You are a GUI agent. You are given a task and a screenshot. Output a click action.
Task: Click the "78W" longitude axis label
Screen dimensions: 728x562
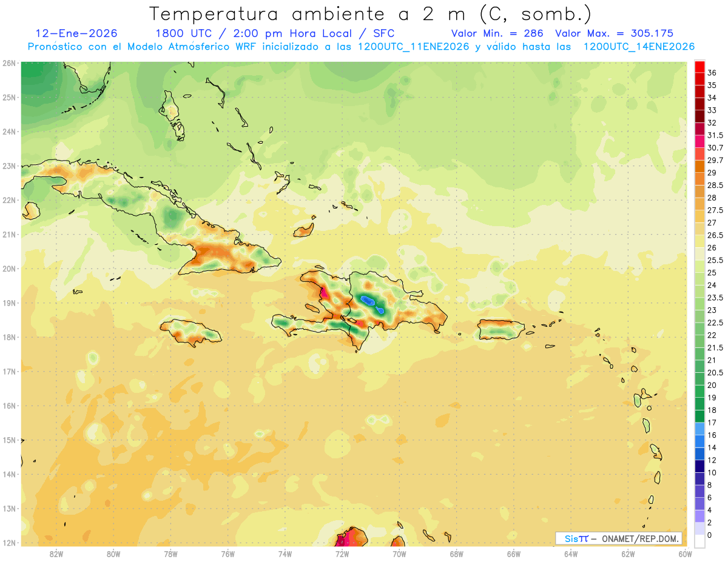pyautogui.click(x=170, y=554)
